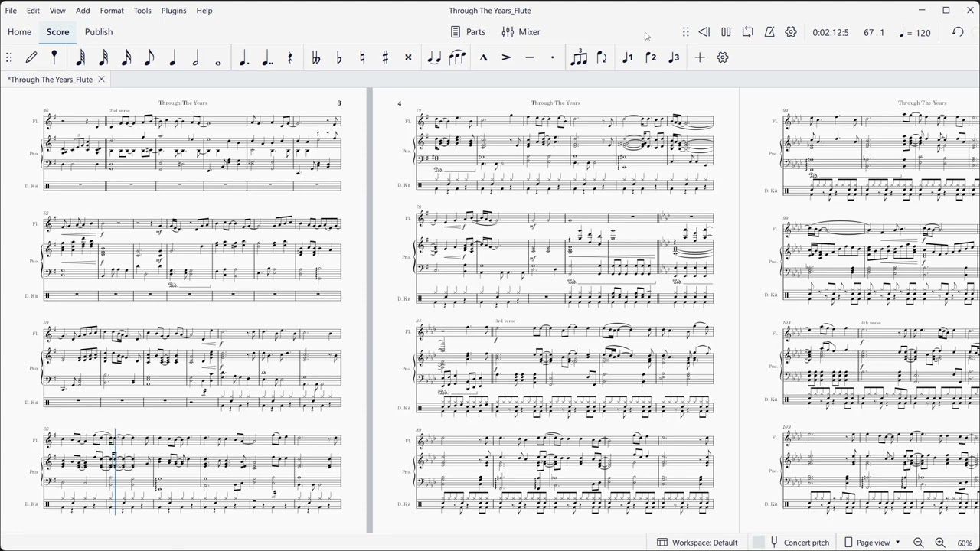Screen dimensions: 980x551
Task: Toggle Concert pitch
Action: click(799, 543)
